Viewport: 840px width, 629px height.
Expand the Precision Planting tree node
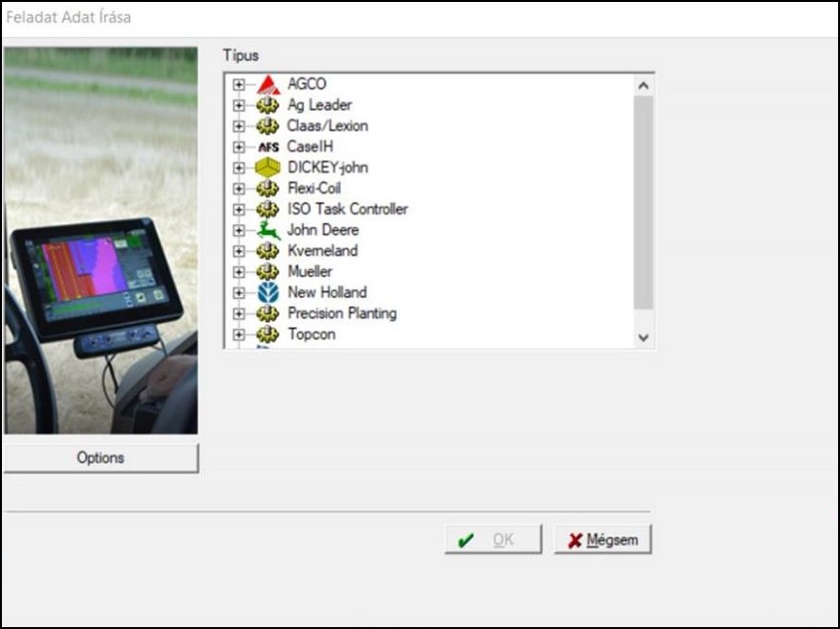[239, 314]
